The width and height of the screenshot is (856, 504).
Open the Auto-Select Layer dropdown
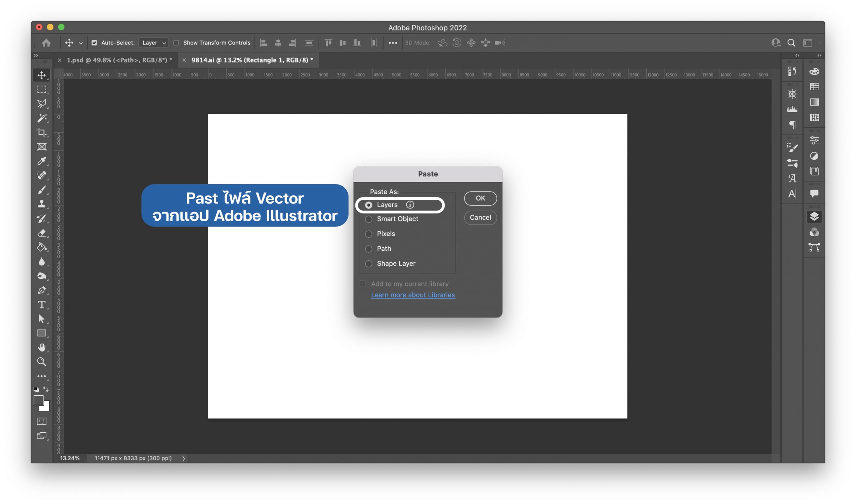point(153,43)
